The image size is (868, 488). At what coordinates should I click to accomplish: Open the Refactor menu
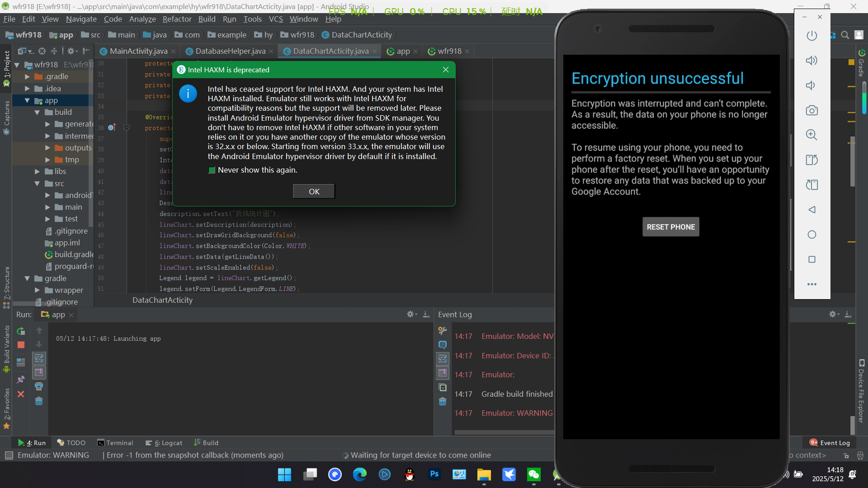pyautogui.click(x=177, y=19)
